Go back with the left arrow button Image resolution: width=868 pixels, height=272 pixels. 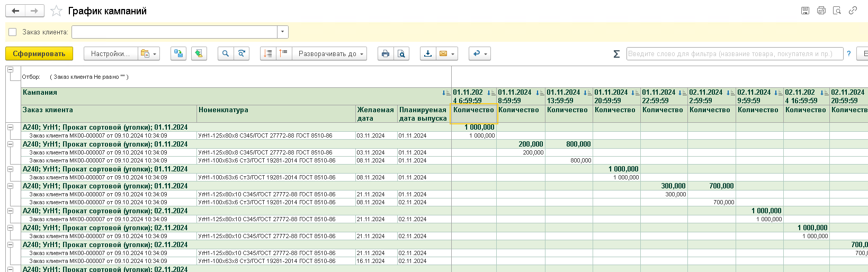coord(15,11)
